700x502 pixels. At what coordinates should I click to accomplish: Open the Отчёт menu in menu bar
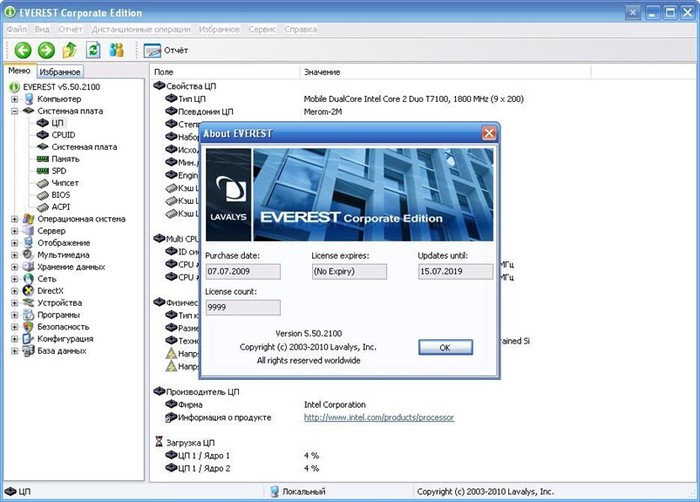(x=70, y=29)
